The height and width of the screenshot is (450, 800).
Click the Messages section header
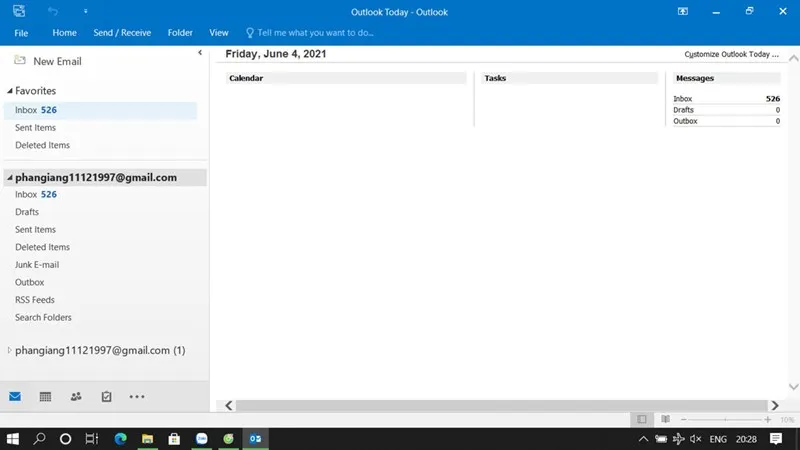727,78
